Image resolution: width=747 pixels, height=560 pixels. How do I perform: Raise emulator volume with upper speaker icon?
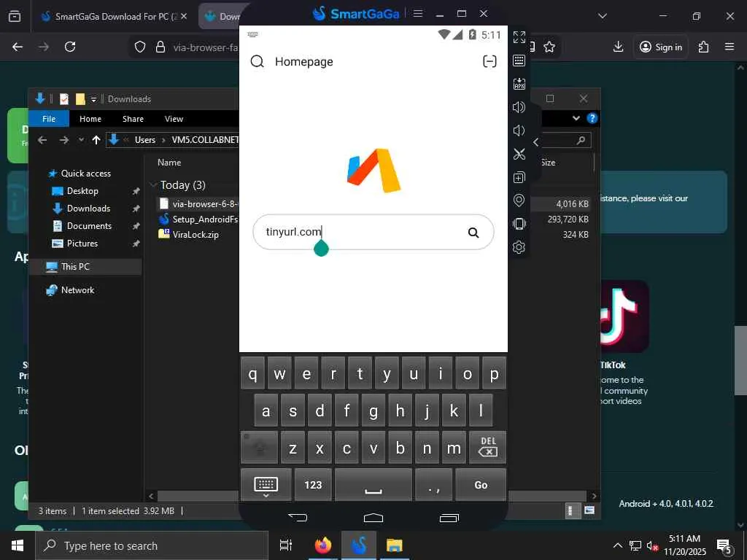(519, 107)
